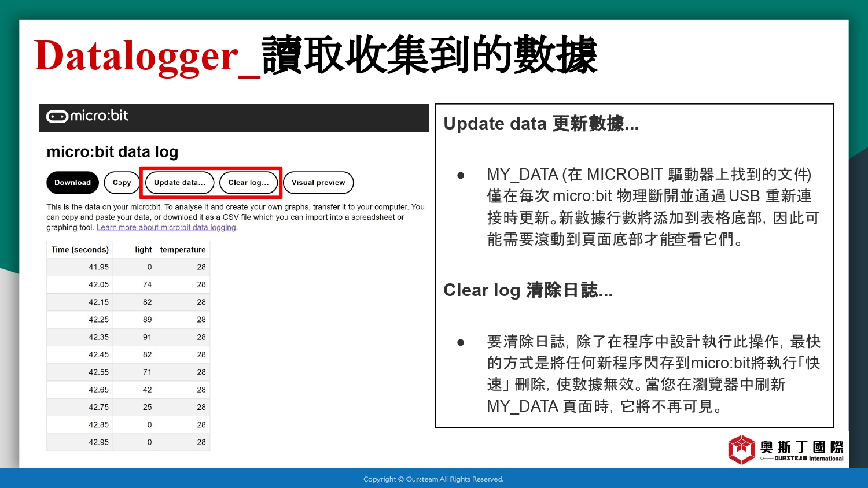
Task: Click the Copy button
Action: pyautogui.click(x=122, y=183)
